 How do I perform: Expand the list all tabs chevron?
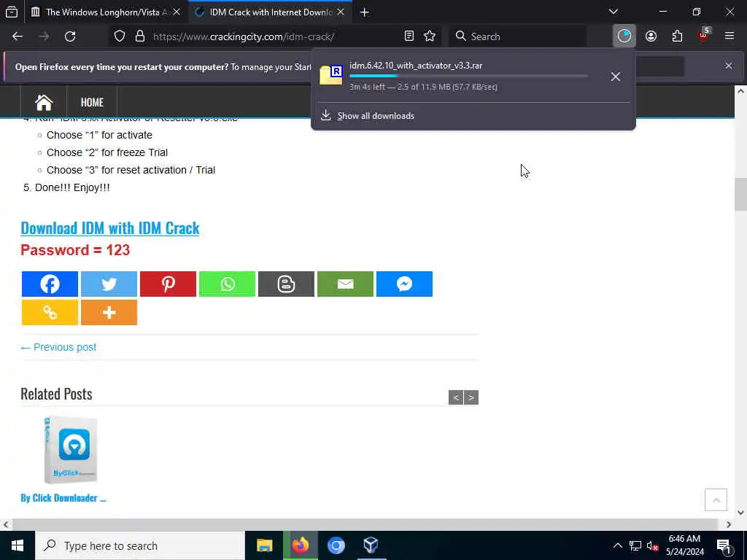pyautogui.click(x=614, y=12)
